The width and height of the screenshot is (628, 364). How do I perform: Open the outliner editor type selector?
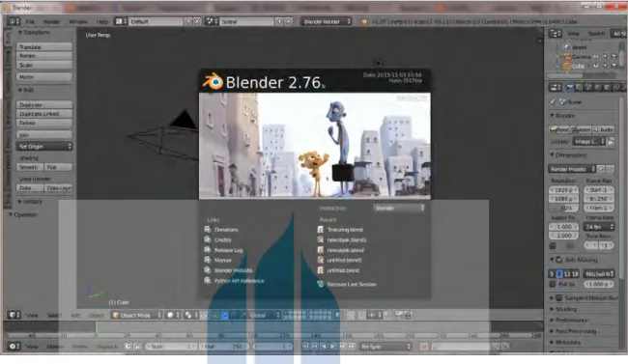(556, 34)
